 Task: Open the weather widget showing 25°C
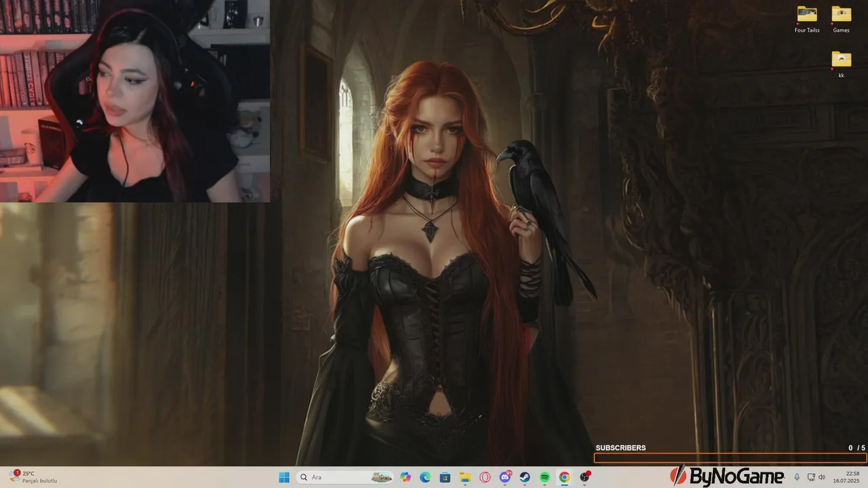coord(33,477)
